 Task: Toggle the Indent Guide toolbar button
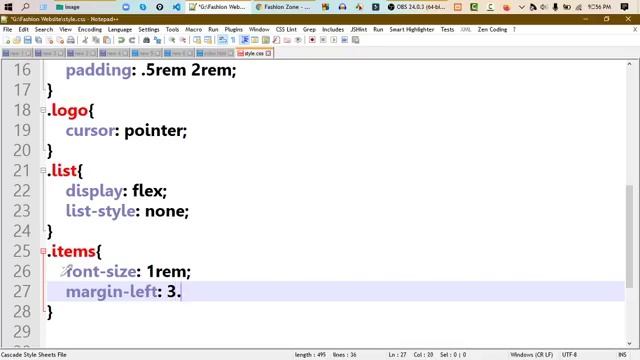(244, 40)
